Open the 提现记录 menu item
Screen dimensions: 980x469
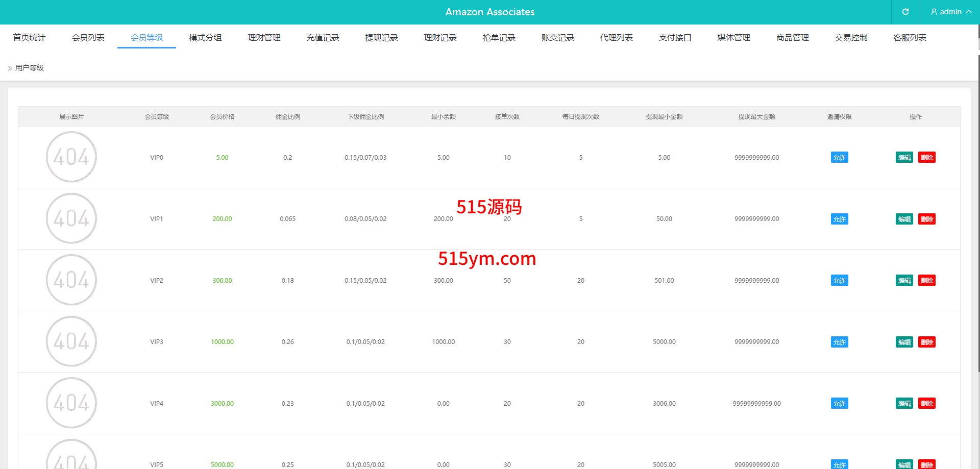381,38
